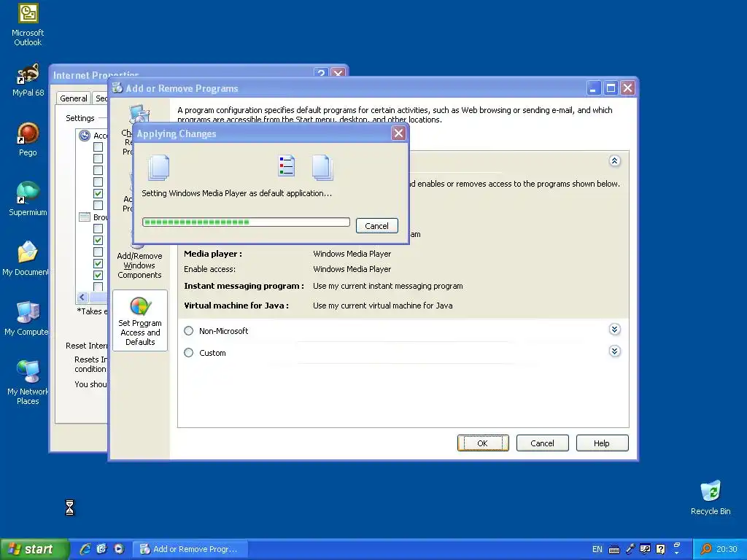Launch Internet Explorer from the quick launch bar
The width and height of the screenshot is (747, 560).
pos(85,549)
